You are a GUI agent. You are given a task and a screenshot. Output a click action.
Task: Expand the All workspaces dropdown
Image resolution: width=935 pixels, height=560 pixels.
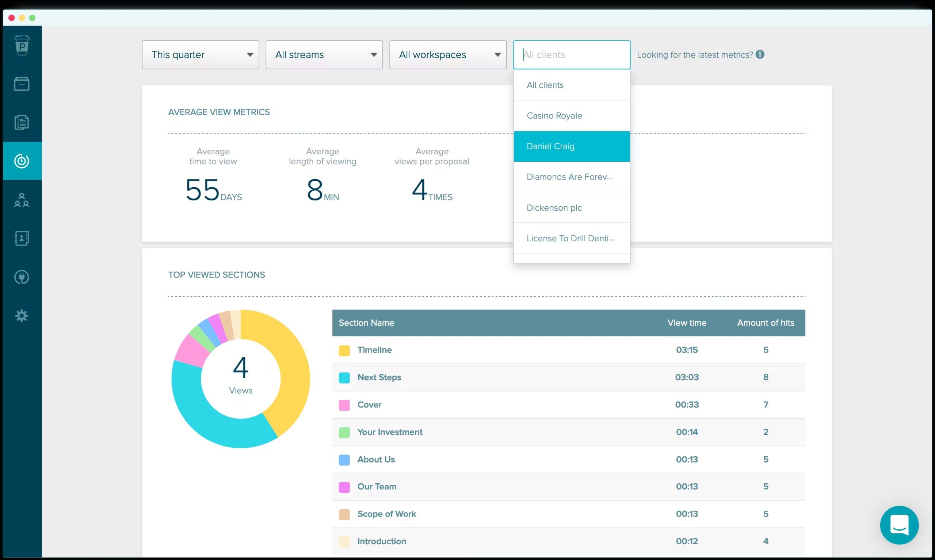(448, 55)
